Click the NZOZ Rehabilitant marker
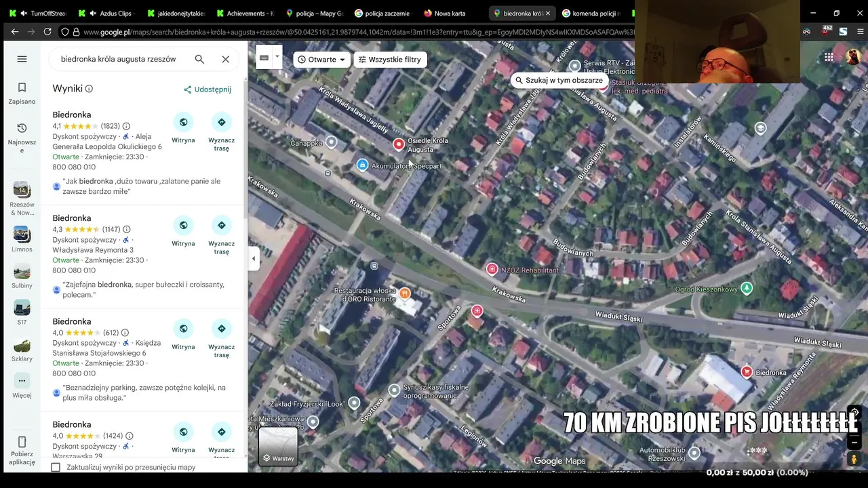The width and height of the screenshot is (868, 488). click(492, 269)
